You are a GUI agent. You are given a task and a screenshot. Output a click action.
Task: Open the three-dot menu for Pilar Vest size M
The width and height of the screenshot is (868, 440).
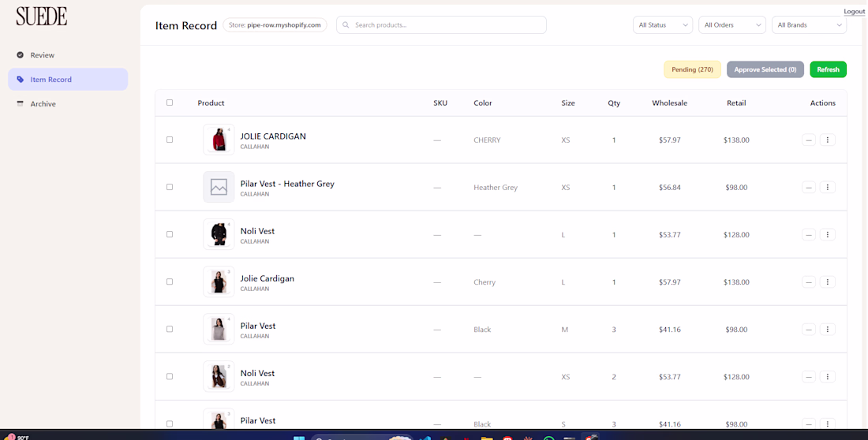tap(828, 330)
